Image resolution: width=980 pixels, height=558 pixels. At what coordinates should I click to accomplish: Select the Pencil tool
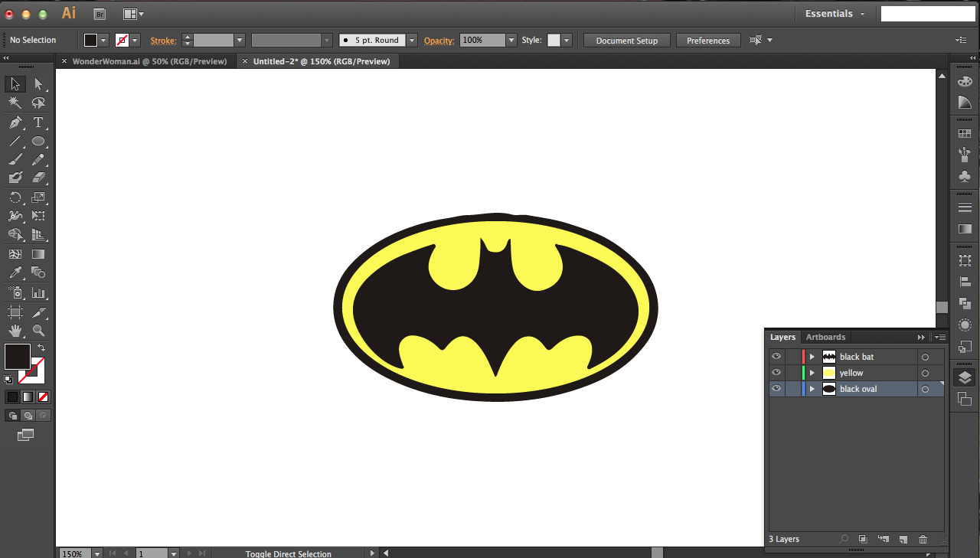coord(38,160)
